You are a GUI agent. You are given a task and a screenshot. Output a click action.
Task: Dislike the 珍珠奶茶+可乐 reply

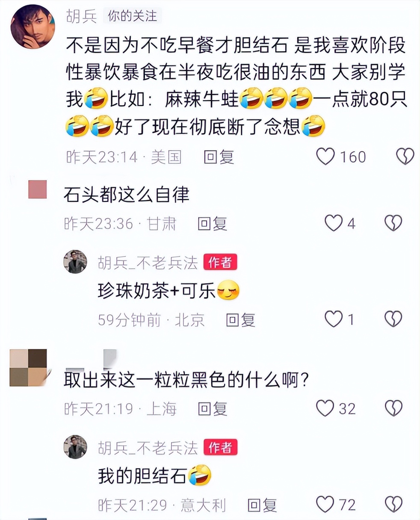(x=393, y=319)
